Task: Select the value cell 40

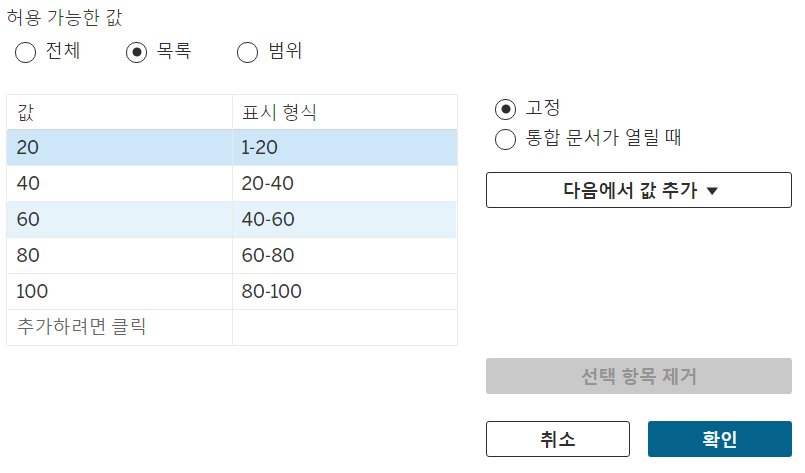Action: coord(120,183)
